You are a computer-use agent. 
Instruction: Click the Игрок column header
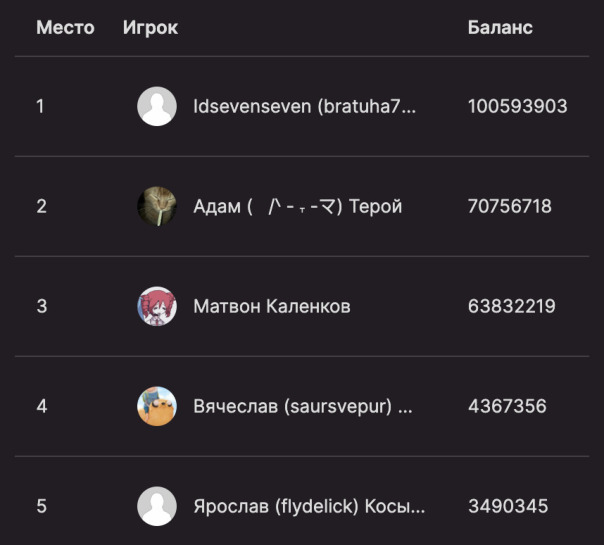pyautogui.click(x=150, y=27)
